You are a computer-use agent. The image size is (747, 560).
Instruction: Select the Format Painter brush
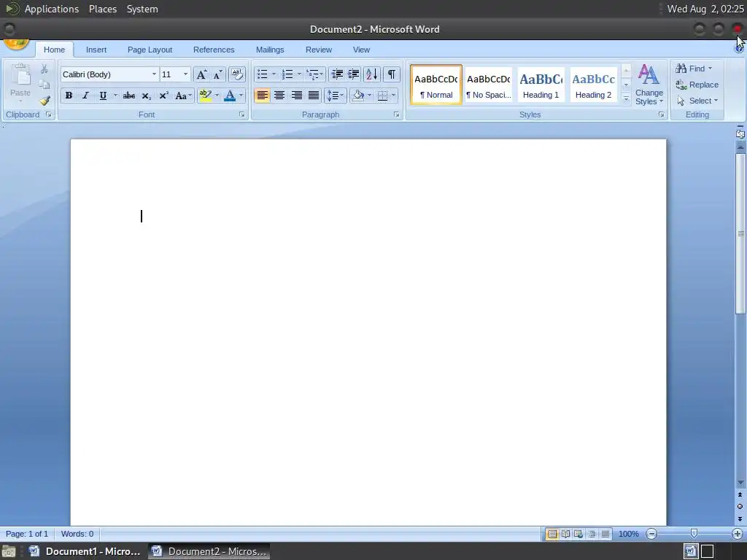44,101
